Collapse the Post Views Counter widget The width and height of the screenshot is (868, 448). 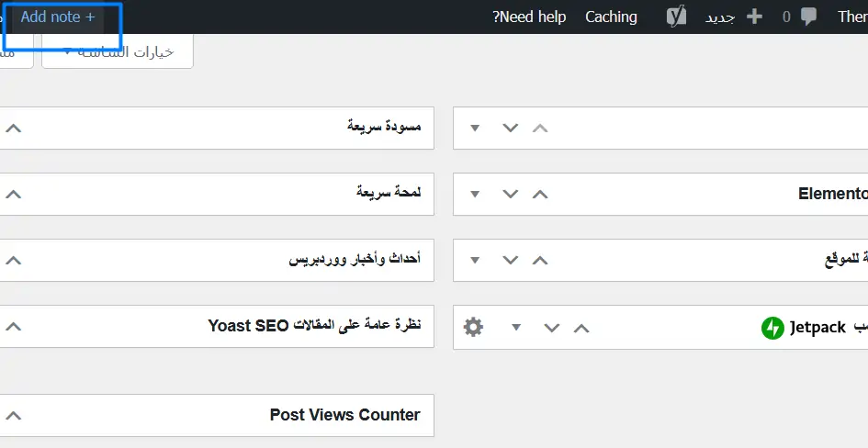pos(12,416)
